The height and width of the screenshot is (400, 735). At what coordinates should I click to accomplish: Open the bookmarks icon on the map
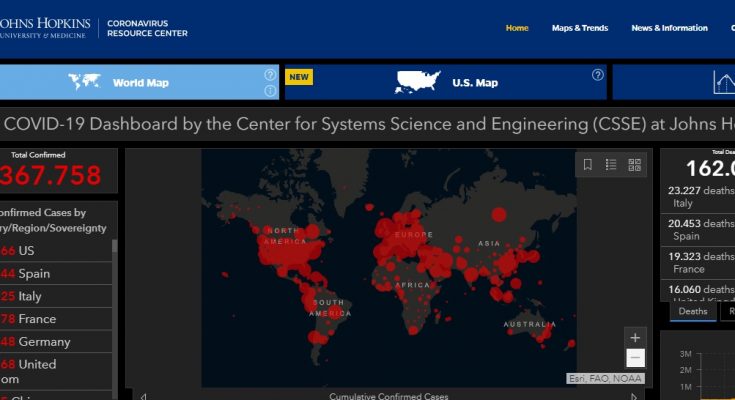587,165
